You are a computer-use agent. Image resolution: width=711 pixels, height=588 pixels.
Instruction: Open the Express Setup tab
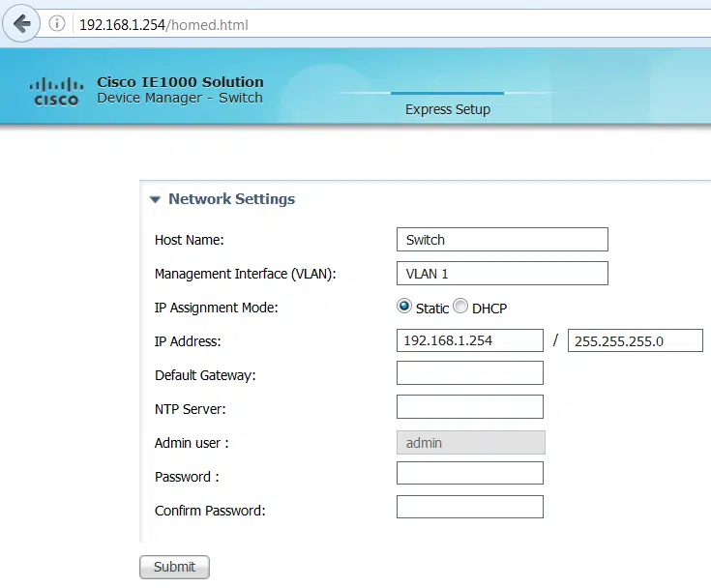[448, 109]
